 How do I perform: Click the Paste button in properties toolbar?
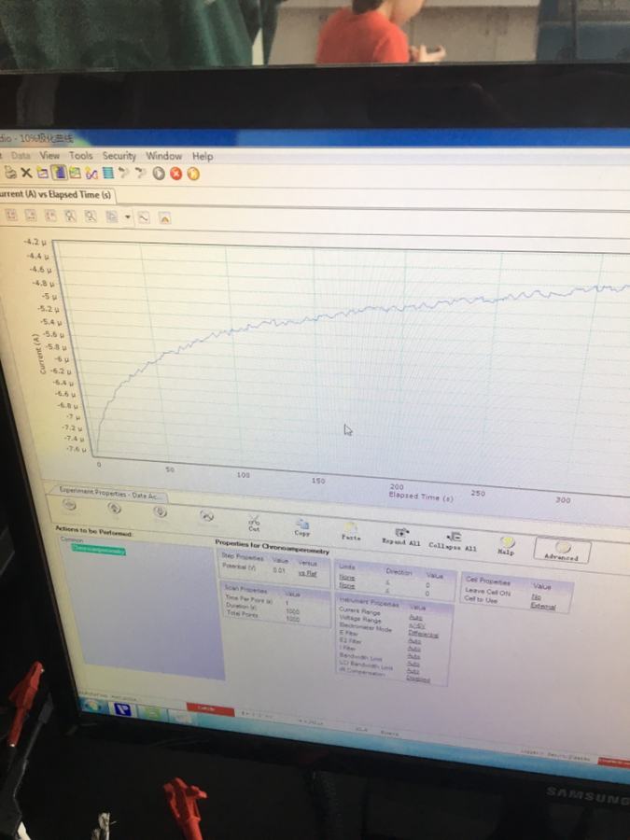350,531
